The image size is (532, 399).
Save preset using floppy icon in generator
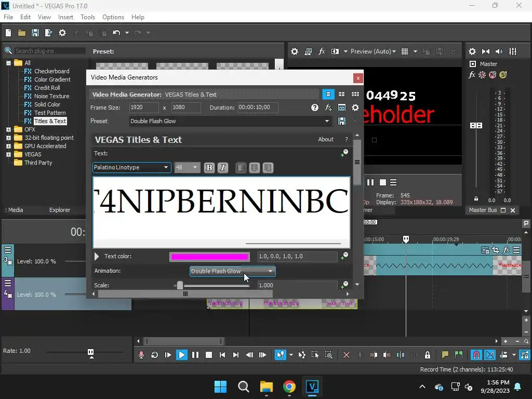tap(342, 121)
